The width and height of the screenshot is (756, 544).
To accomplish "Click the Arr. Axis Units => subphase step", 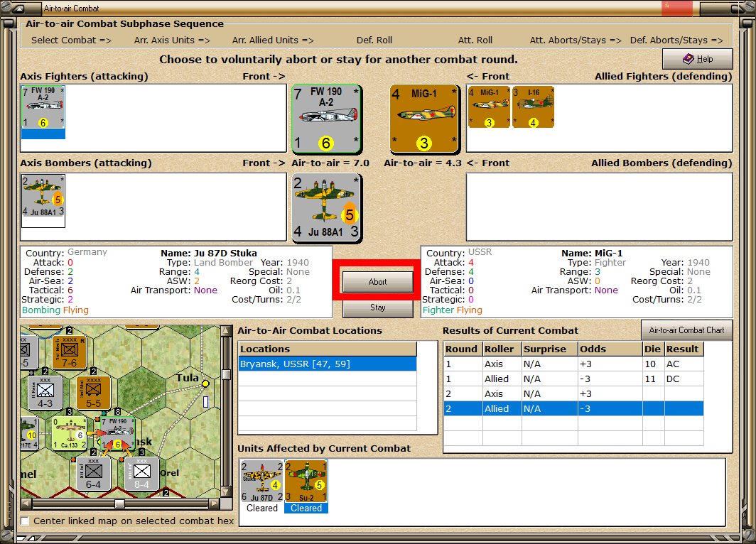I will pyautogui.click(x=172, y=40).
